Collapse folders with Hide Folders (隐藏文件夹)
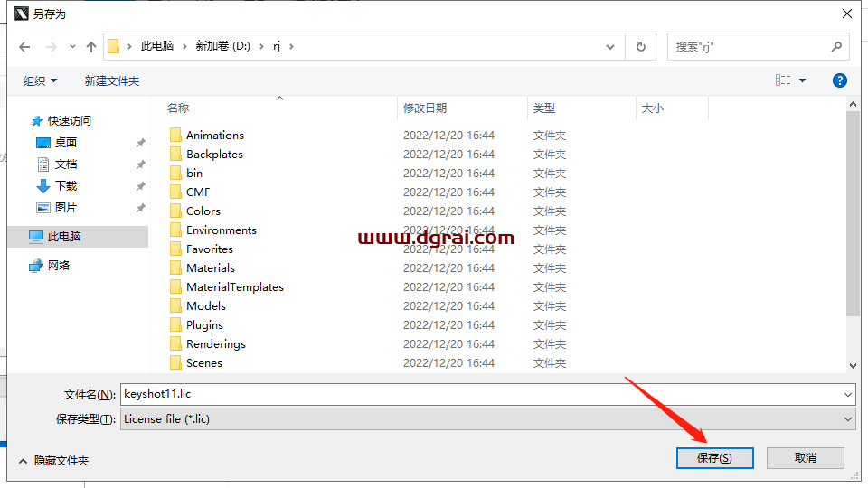 [52, 460]
